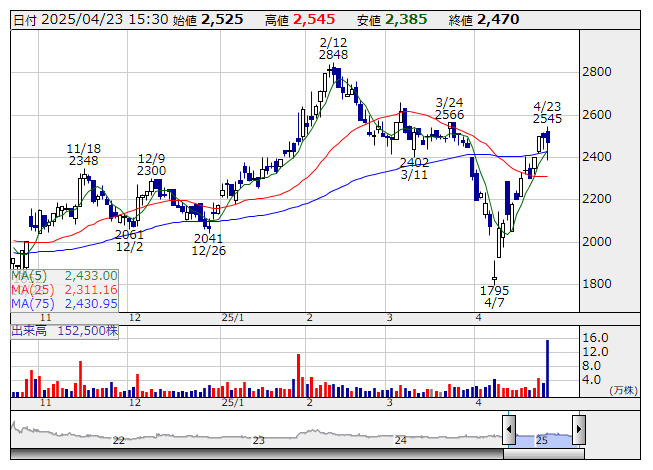Image resolution: width=653 pixels, height=470 pixels.
Task: Click the 12/9 2300 label
Action: [x=151, y=165]
